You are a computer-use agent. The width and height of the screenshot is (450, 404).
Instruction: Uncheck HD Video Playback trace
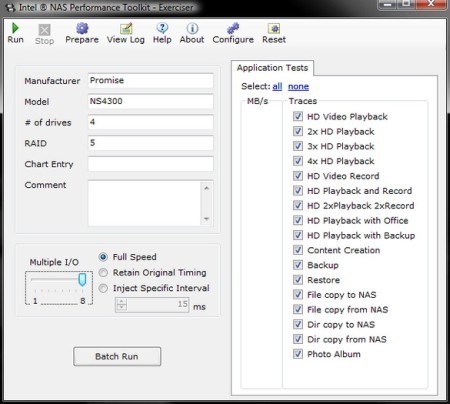[x=298, y=116]
